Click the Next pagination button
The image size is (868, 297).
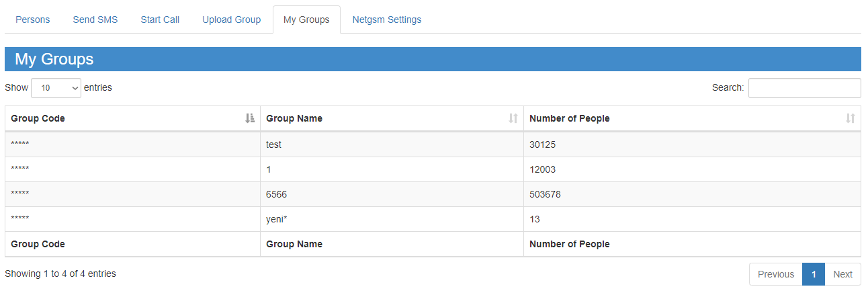pyautogui.click(x=842, y=274)
